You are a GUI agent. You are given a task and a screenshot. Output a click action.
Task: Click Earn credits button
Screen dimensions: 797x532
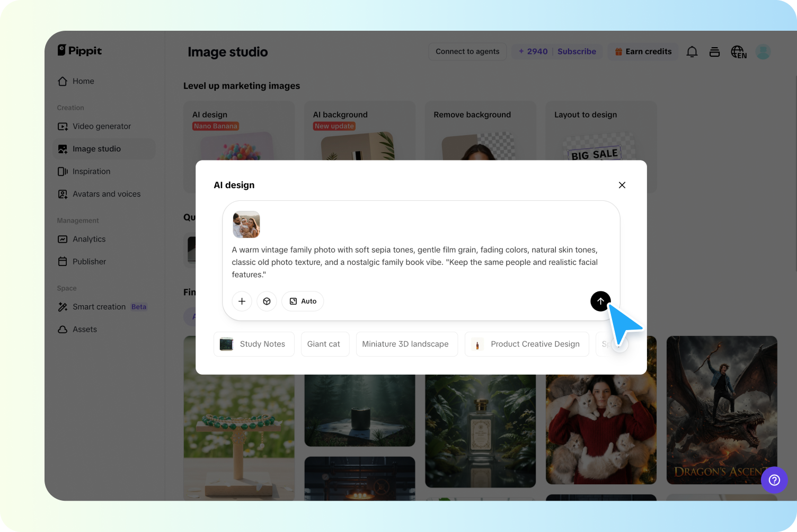[x=643, y=51]
